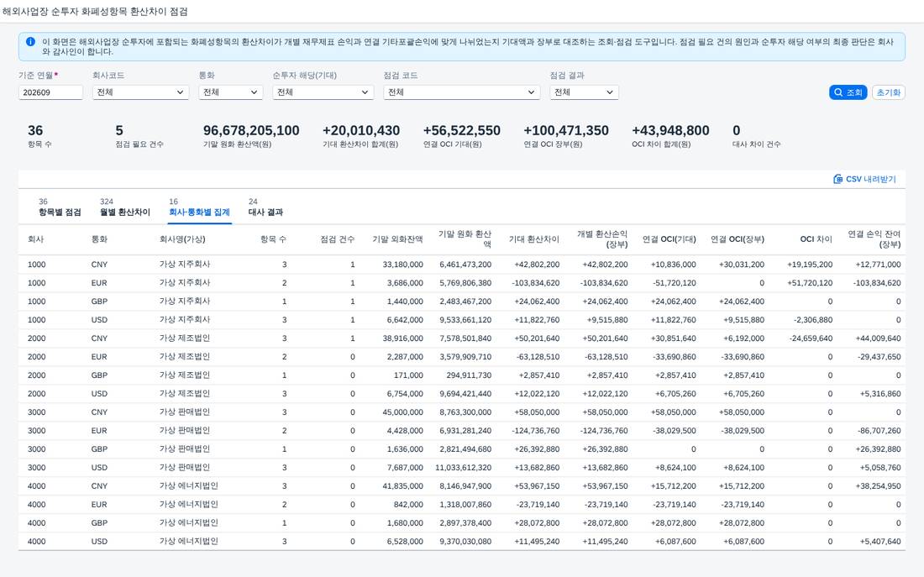924x577 pixels.
Task: Select the 회사·통화별 집계 tab
Action: pos(199,207)
